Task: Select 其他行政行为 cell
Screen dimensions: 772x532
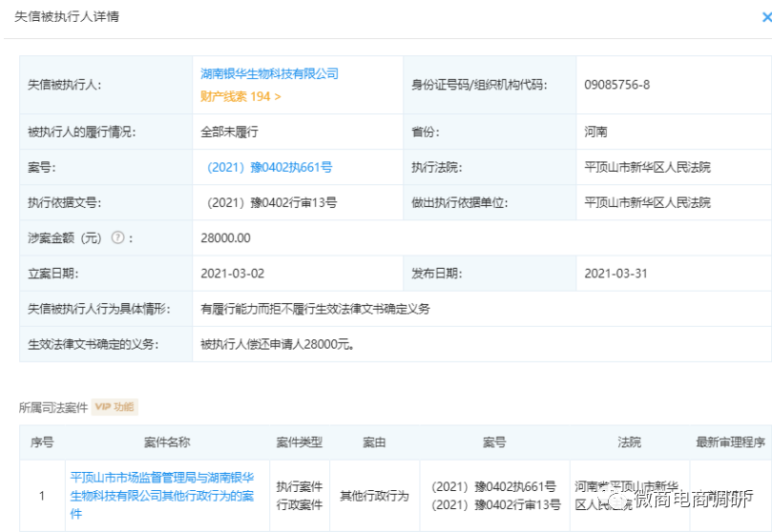Action: point(374,496)
